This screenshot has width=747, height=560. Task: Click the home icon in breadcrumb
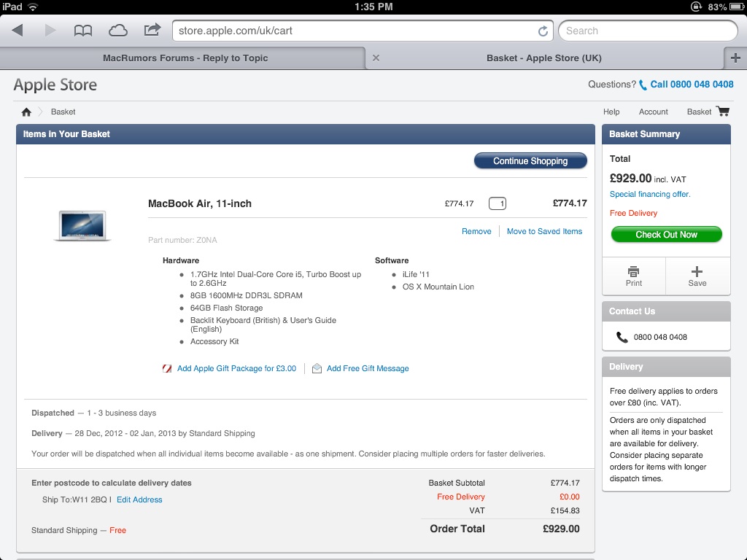[x=26, y=112]
